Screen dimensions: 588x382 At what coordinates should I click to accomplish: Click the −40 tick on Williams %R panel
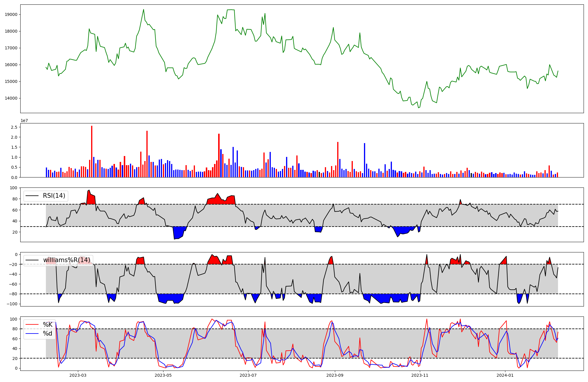[13, 274]
